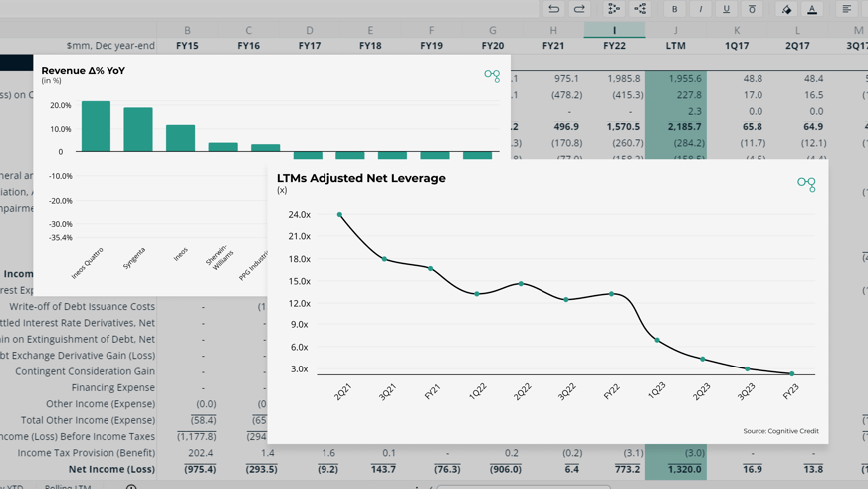Toggle underline formatting
The width and height of the screenshot is (868, 489).
tap(727, 9)
